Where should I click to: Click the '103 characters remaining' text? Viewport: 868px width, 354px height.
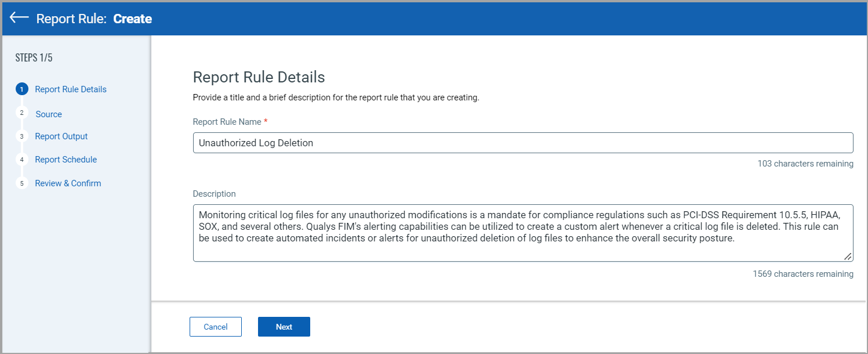805,164
